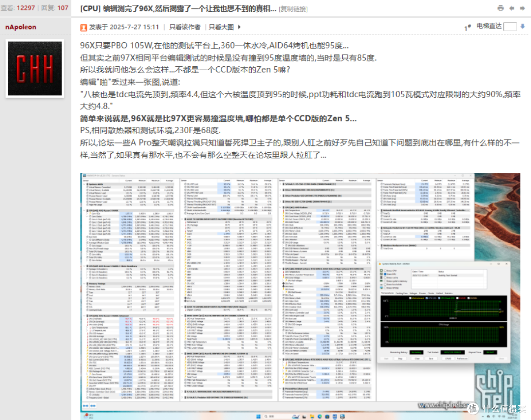Image resolution: width=531 pixels, height=420 pixels.
Task: Click the 只看该作者 link
Action: click(184, 27)
